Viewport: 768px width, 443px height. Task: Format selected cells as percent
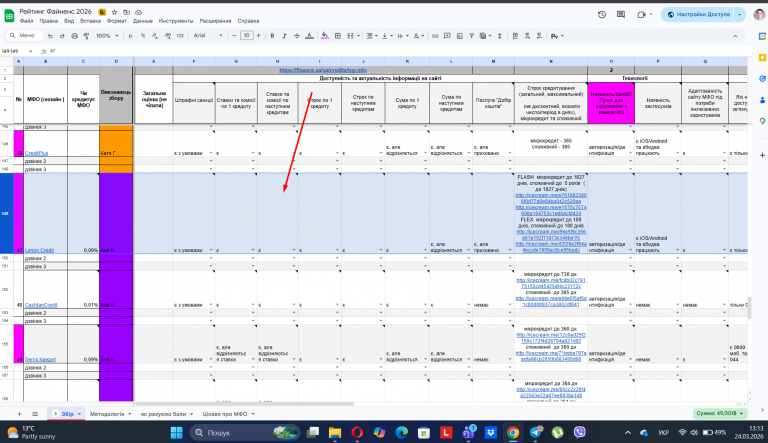pyautogui.click(x=143, y=36)
